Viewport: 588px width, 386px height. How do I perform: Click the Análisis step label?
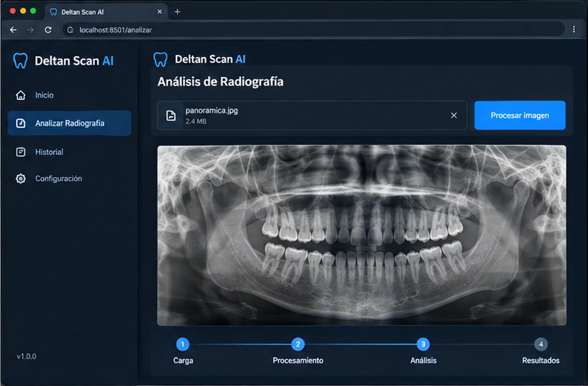(423, 361)
